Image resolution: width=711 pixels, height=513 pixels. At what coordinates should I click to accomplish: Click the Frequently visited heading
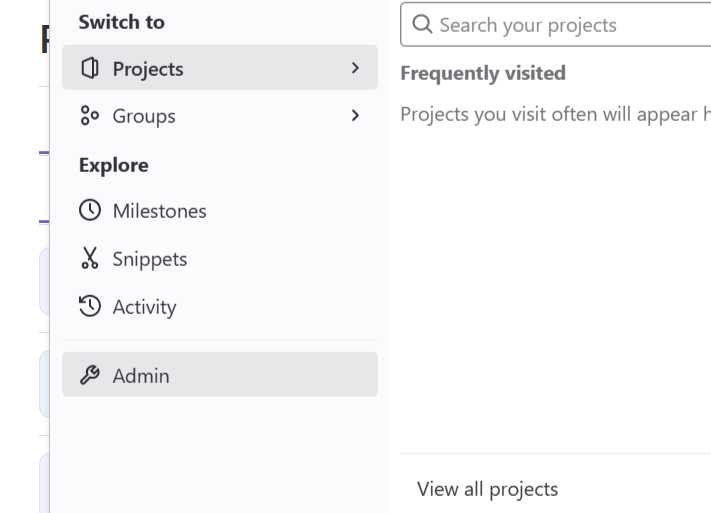[483, 73]
